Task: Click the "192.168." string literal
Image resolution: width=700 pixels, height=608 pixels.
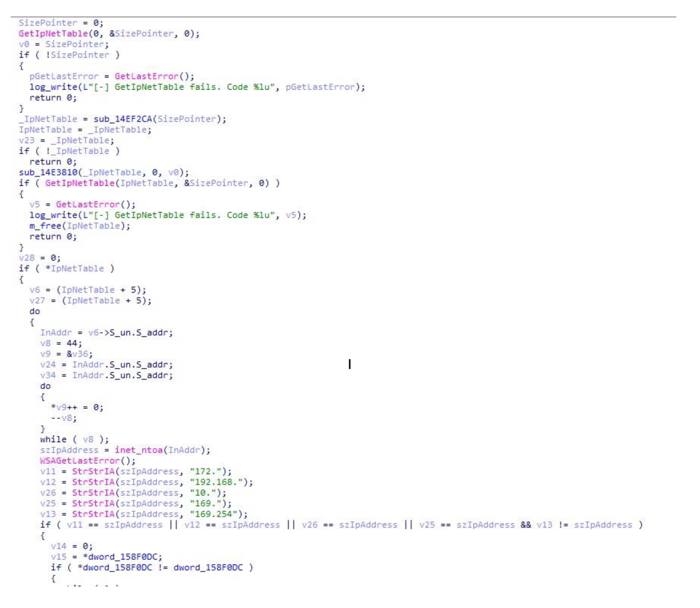Action: coord(216,483)
